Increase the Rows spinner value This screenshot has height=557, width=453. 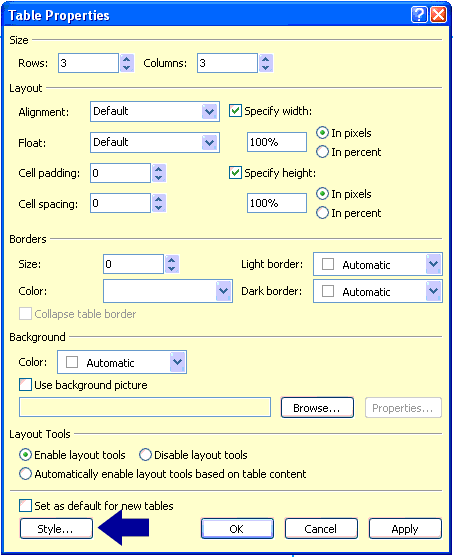[127, 59]
